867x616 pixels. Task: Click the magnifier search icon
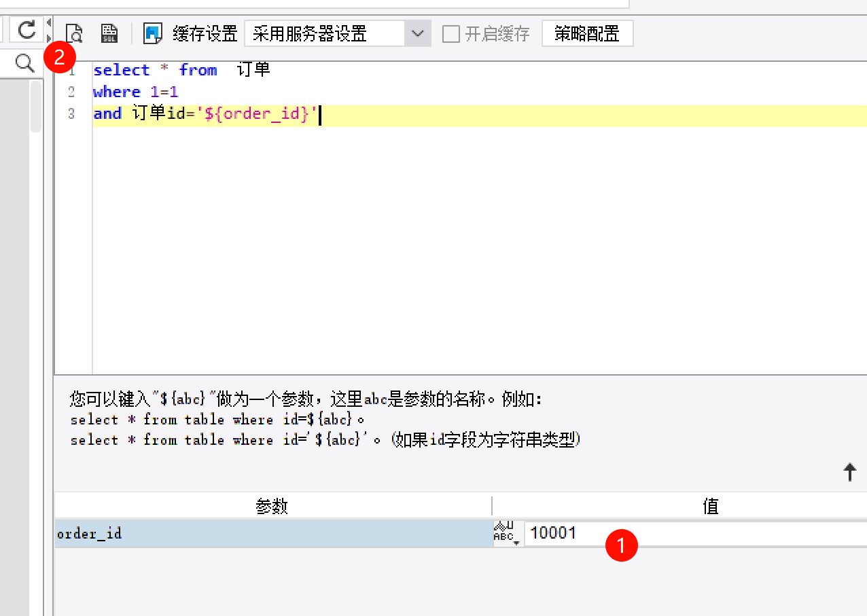(x=25, y=63)
